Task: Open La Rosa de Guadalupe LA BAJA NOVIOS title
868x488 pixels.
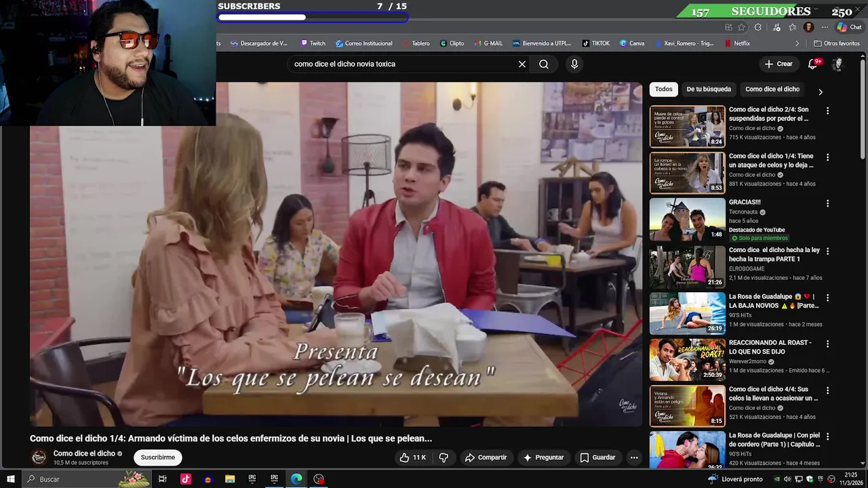Action: 773,301
